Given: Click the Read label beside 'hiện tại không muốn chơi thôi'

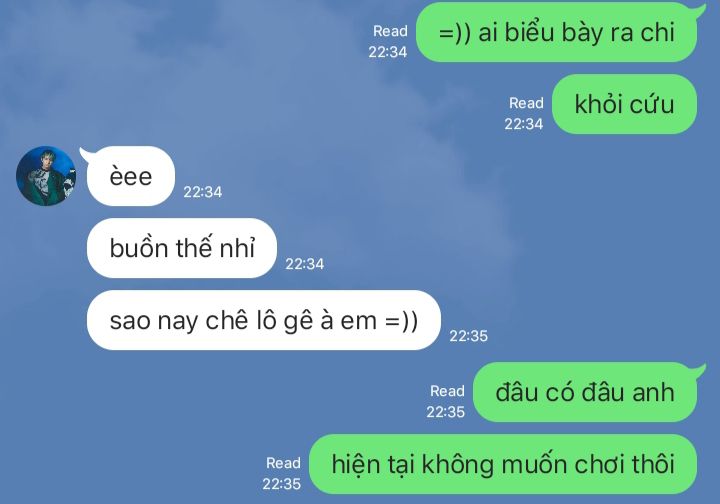Looking at the screenshot, I should (283, 463).
